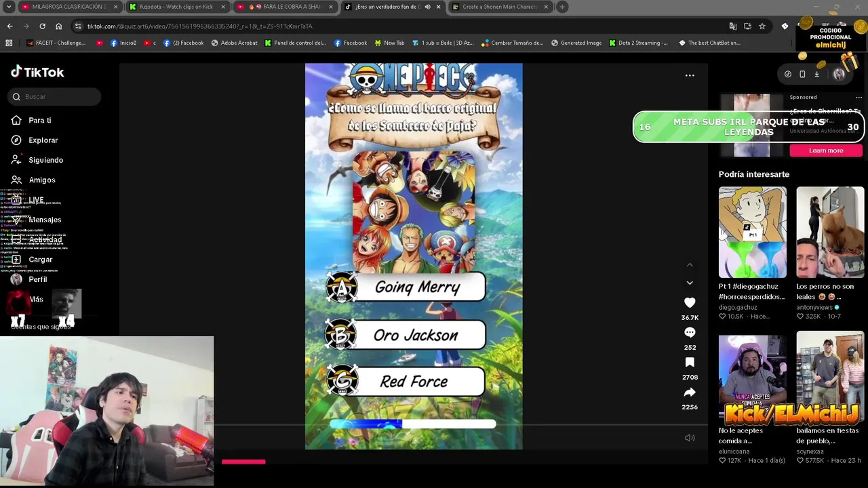The width and height of the screenshot is (868, 488).
Task: Mute the TikTok video with the speaker icon
Action: 690,438
